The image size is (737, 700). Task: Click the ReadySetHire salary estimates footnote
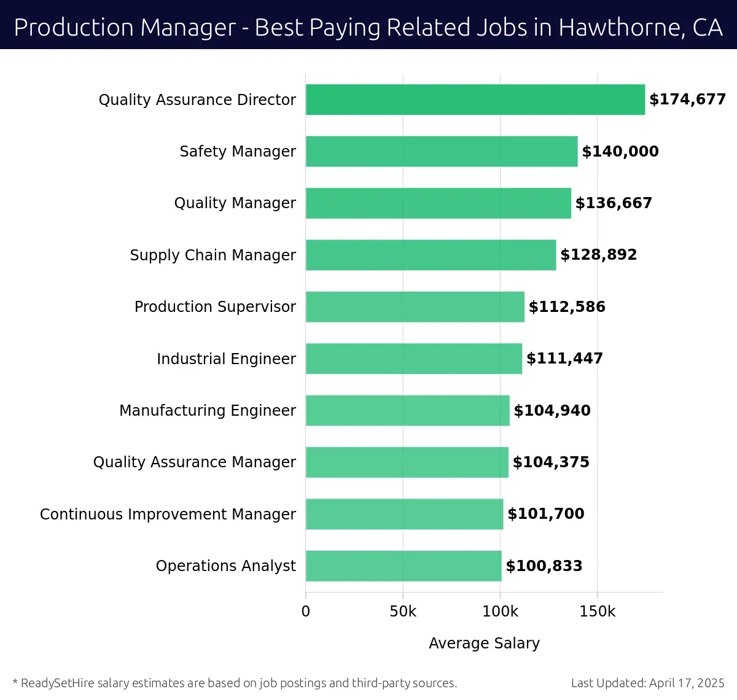(235, 683)
